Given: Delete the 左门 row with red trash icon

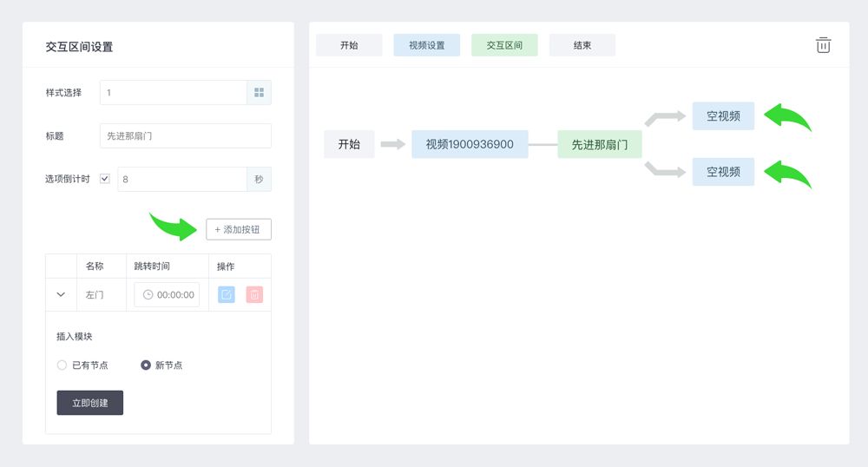Looking at the screenshot, I should click(254, 294).
